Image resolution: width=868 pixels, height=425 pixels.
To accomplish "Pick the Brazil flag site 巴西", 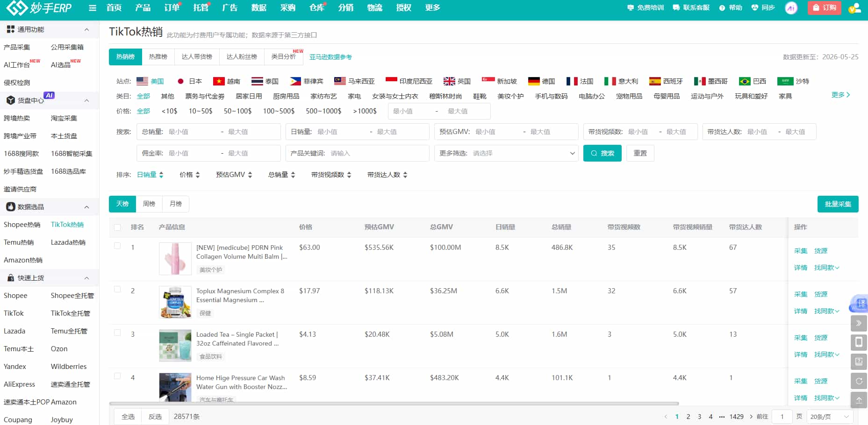I will click(x=753, y=81).
